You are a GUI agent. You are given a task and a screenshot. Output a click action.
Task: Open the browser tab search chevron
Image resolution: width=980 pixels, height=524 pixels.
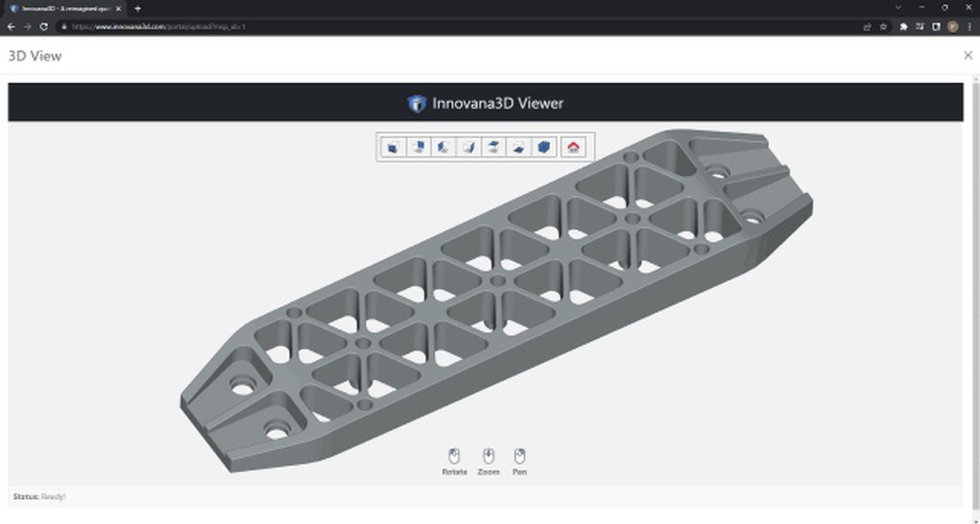(x=898, y=8)
